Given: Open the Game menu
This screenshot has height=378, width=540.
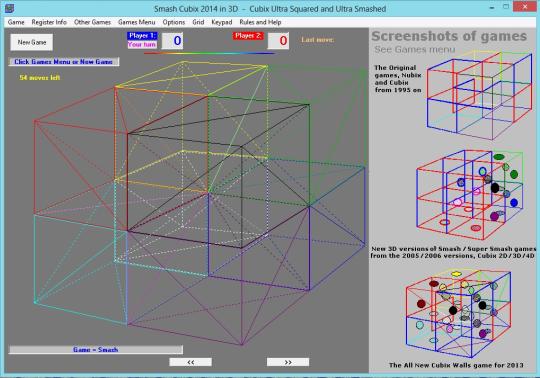Looking at the screenshot, I should point(16,22).
